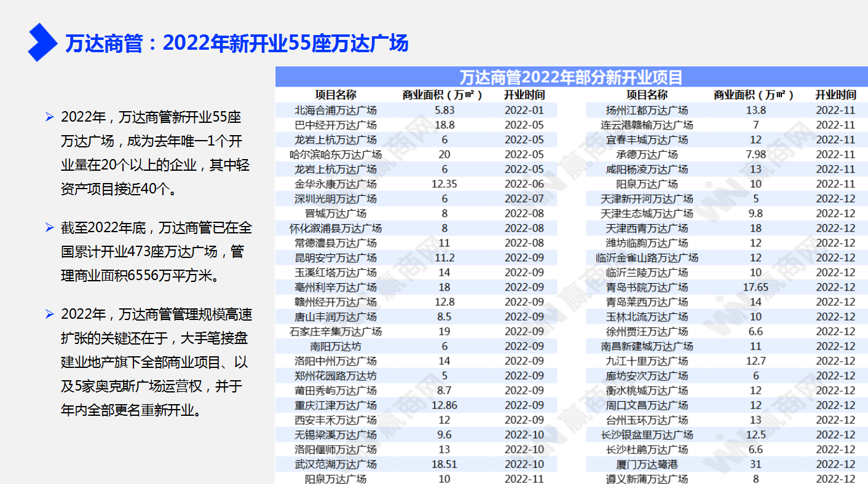The image size is (868, 484).
Task: Select 青岛莱西万达广场
Action: (647, 302)
